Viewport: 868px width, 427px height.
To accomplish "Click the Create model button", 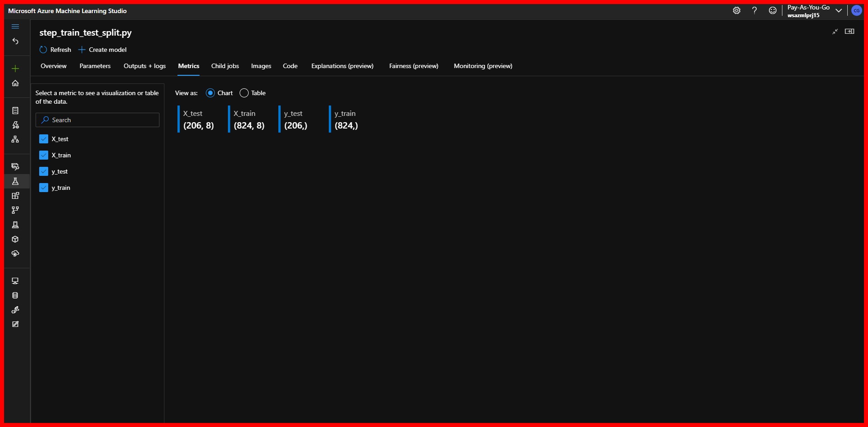I will [103, 50].
